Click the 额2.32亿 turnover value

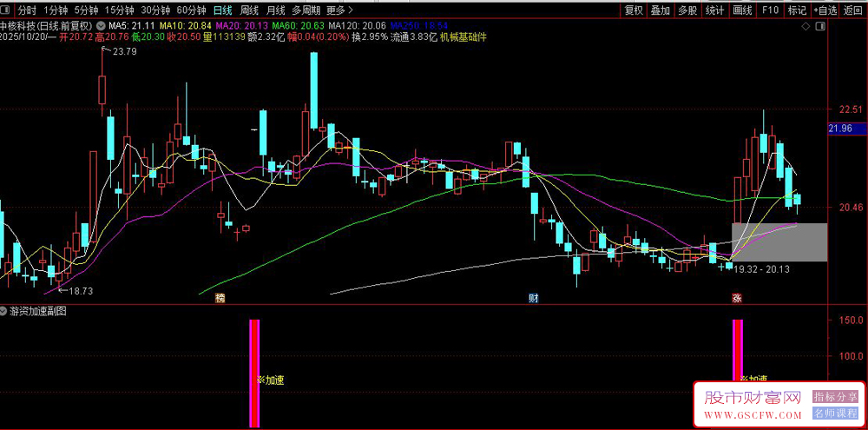[x=266, y=37]
